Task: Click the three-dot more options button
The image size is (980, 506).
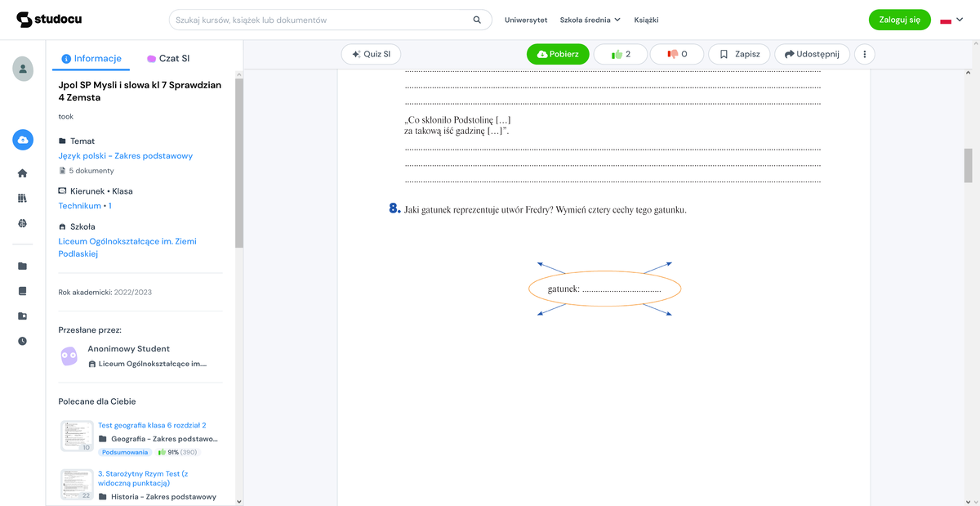Action: [864, 54]
